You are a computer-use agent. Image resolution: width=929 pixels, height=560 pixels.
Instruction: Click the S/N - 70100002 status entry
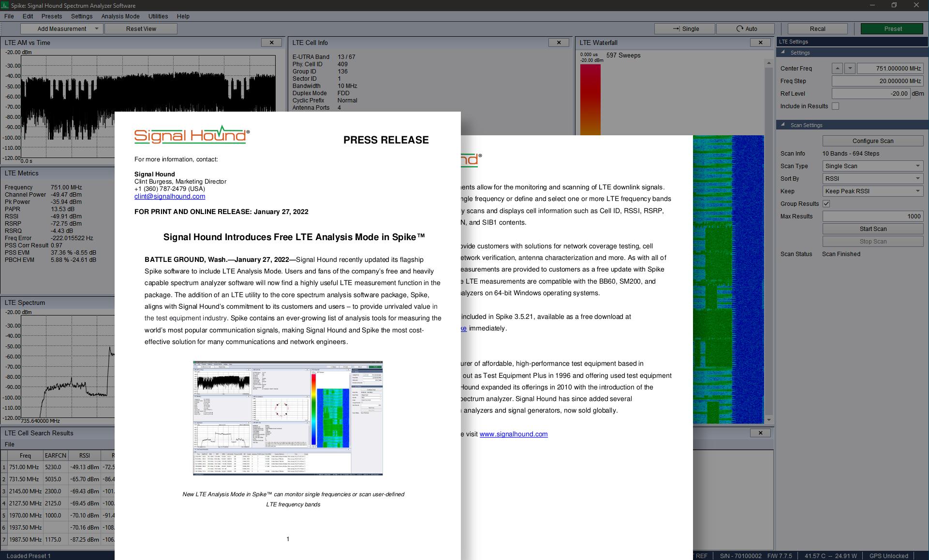click(x=740, y=556)
